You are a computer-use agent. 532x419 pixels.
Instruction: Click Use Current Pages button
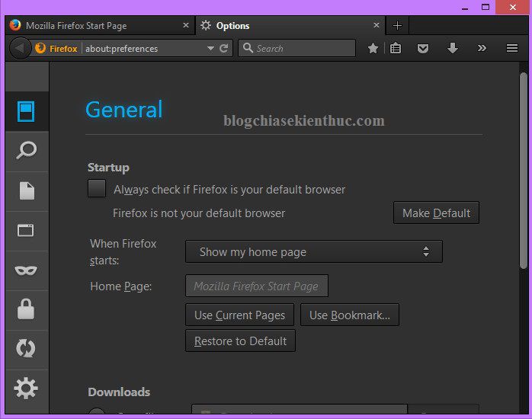coord(239,315)
